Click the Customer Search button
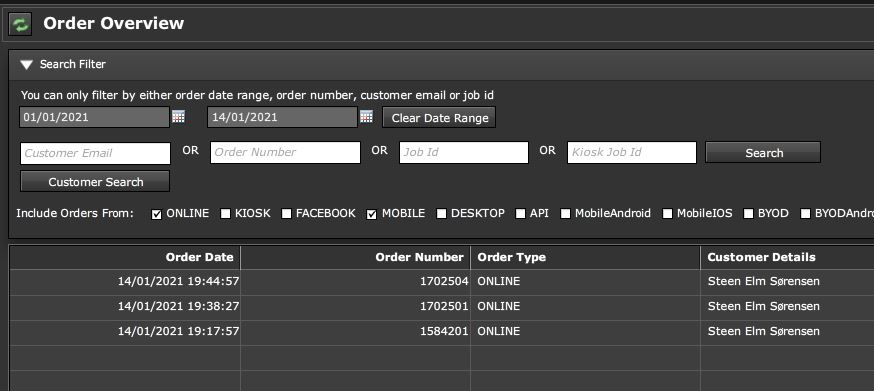The width and height of the screenshot is (874, 391). tap(95, 182)
